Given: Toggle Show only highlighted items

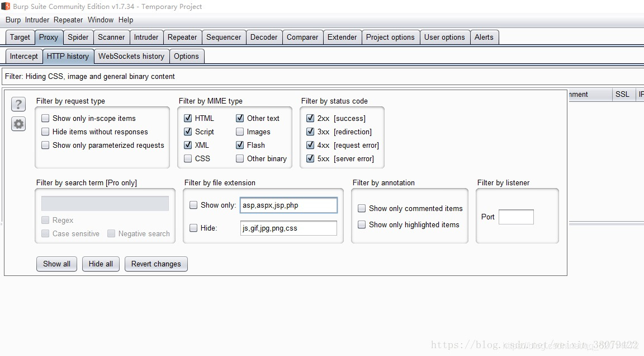Looking at the screenshot, I should [362, 224].
